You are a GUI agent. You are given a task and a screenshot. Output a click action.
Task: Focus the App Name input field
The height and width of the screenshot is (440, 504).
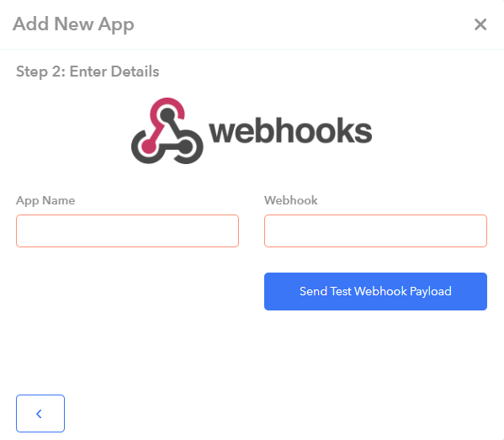point(127,231)
